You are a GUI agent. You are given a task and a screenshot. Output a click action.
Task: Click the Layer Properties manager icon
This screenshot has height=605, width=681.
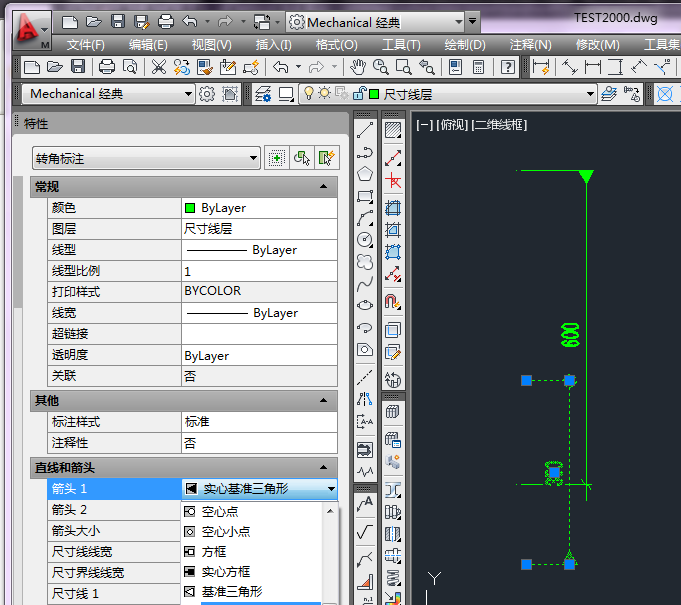[263, 94]
